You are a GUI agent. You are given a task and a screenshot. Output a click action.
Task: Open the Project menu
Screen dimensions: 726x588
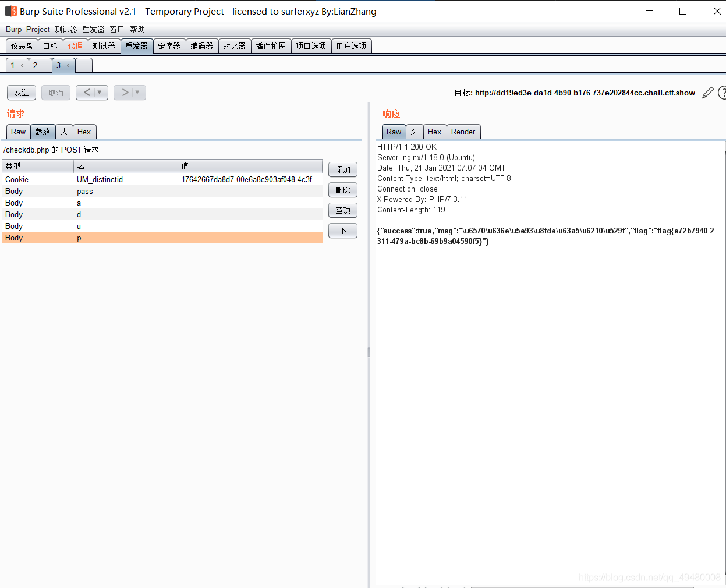click(38, 29)
